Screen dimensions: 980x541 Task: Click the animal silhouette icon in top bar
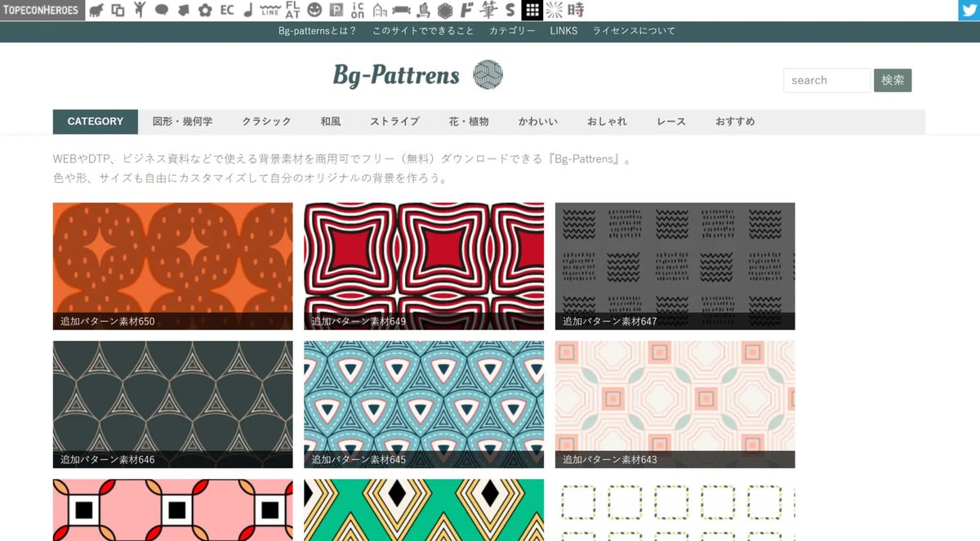pyautogui.click(x=96, y=11)
